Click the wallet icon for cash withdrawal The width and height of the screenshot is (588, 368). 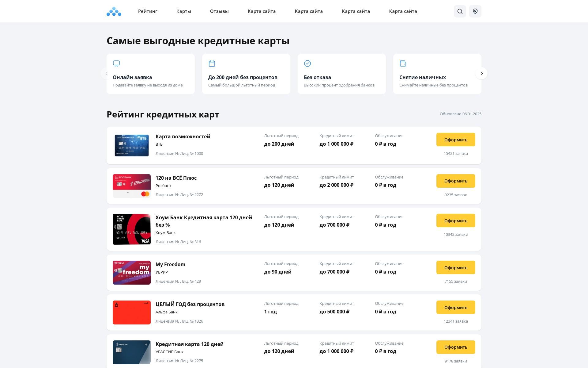click(403, 63)
